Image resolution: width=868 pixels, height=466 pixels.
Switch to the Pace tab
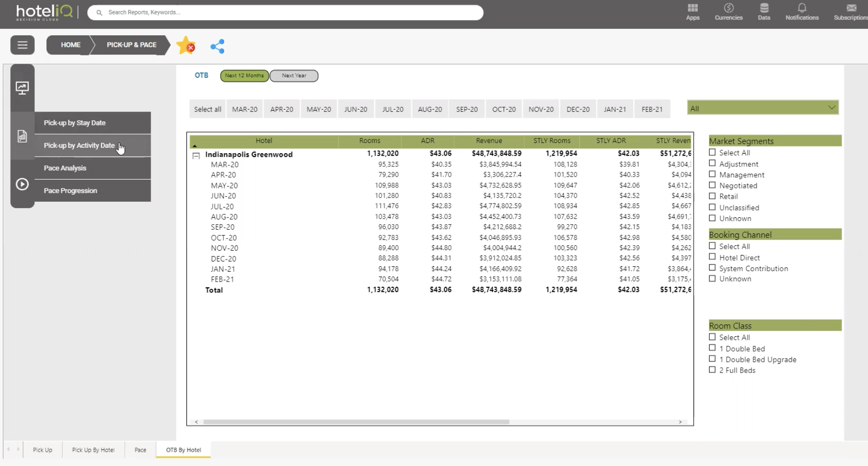click(140, 450)
